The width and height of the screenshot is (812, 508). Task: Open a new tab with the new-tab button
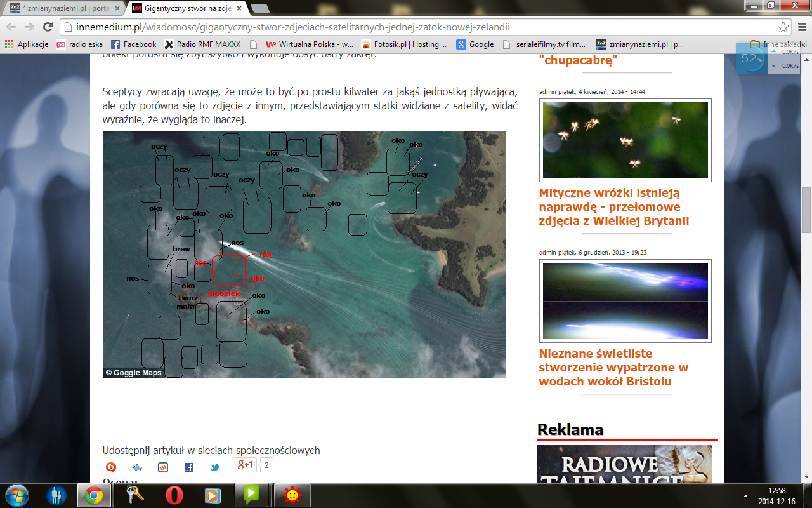coord(259,8)
